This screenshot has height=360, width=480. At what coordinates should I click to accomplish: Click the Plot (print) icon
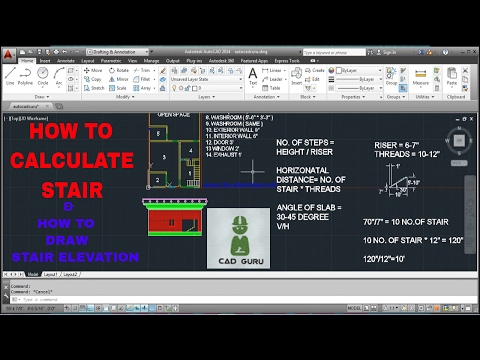(56, 52)
